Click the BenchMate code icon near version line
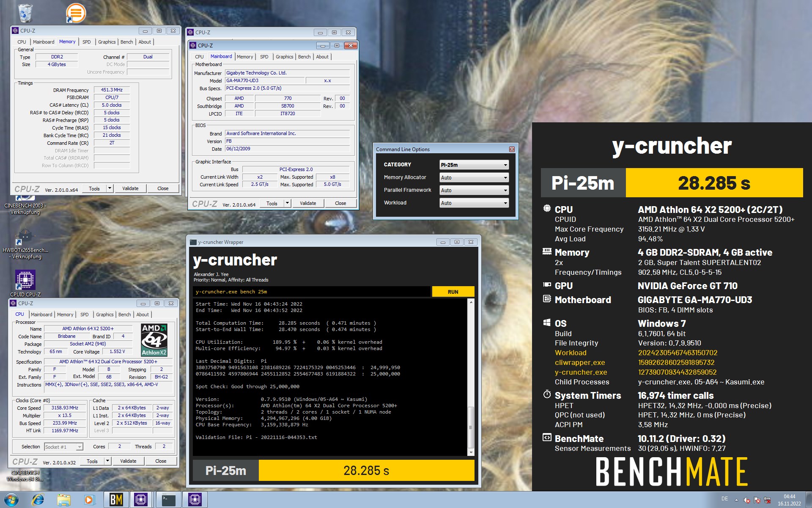This screenshot has width=812, height=508. pyautogui.click(x=547, y=437)
